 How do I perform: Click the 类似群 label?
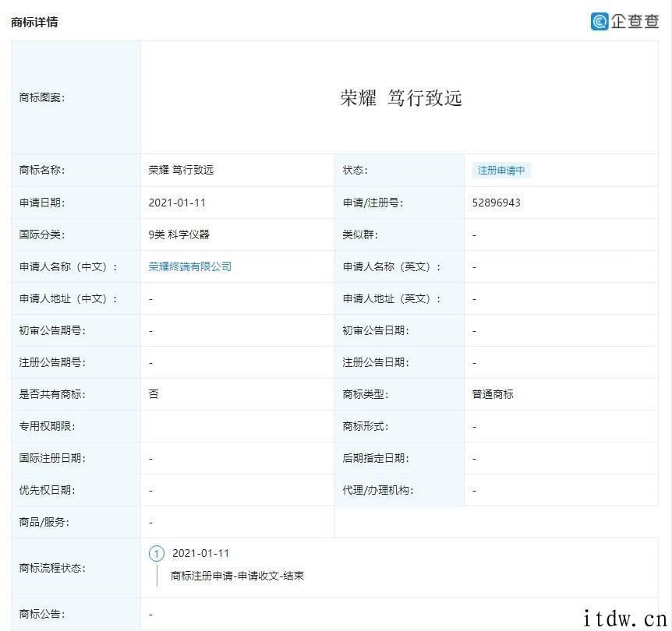click(x=360, y=234)
